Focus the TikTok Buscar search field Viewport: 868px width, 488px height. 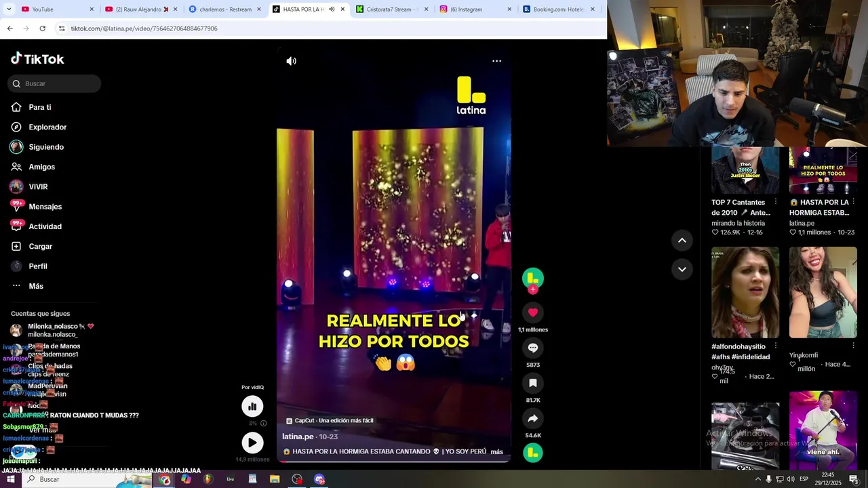coord(54,83)
